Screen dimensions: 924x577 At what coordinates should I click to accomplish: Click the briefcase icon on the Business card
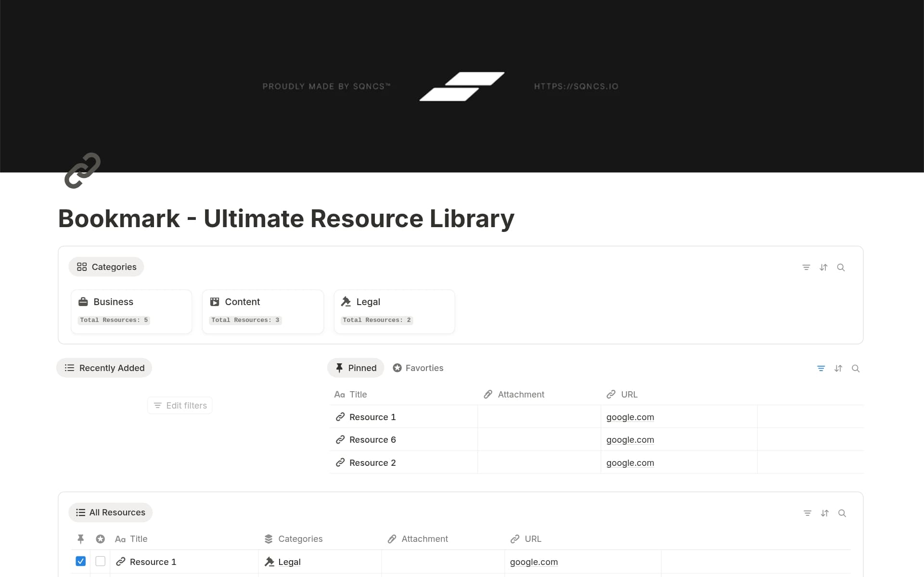[84, 301]
